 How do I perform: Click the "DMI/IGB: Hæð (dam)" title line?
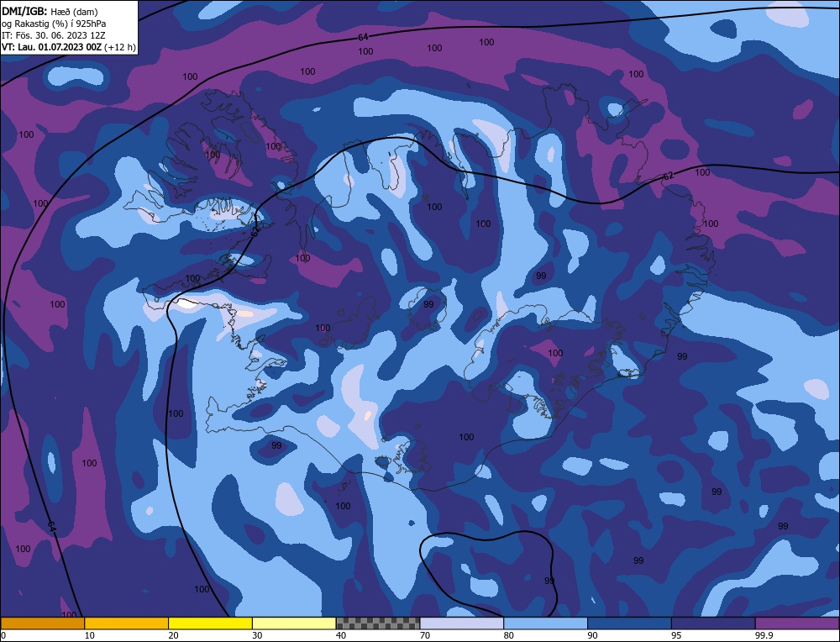[50, 11]
